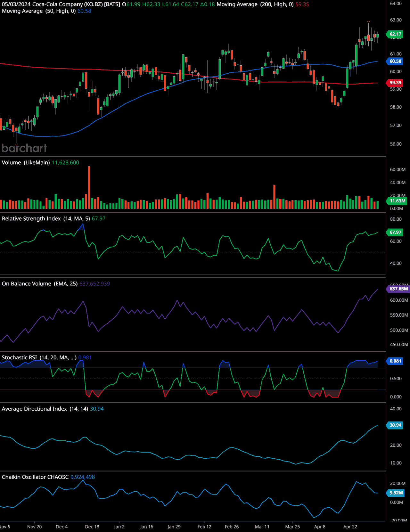
Task: Click the 550.00M OBV axis label
Action: [399, 315]
